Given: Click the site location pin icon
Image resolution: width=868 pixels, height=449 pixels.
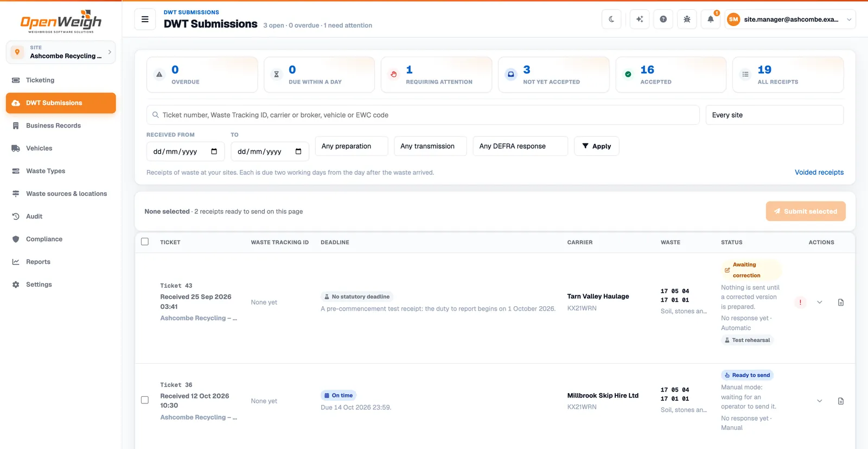Looking at the screenshot, I should click(x=17, y=52).
